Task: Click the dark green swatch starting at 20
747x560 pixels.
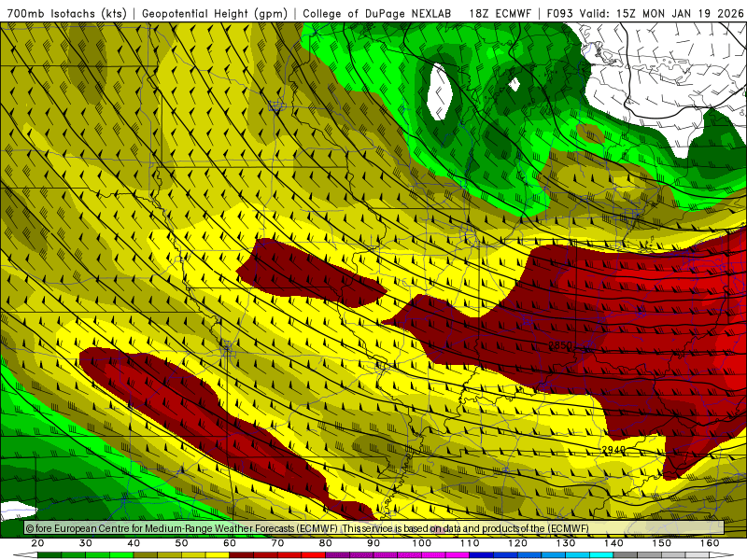Action: pyautogui.click(x=49, y=555)
